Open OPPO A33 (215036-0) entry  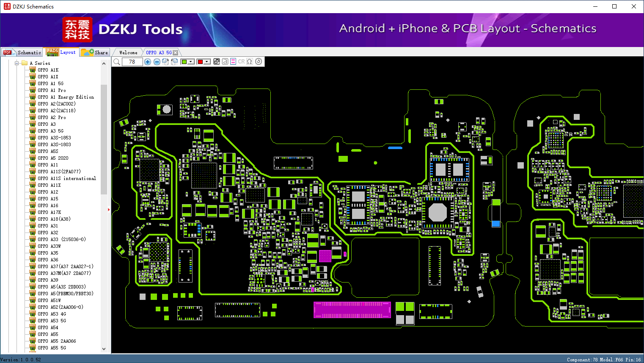coord(62,239)
